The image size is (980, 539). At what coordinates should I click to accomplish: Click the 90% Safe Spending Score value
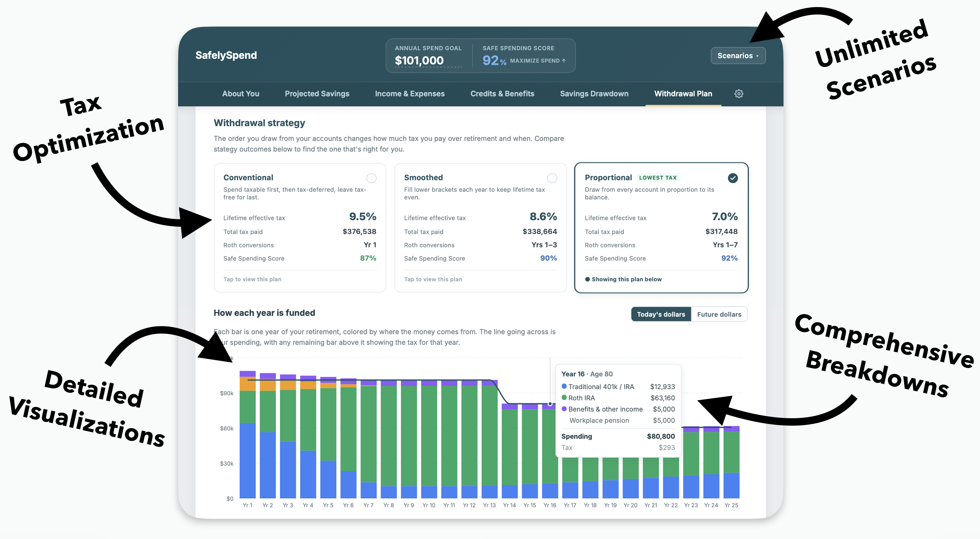[x=548, y=258]
